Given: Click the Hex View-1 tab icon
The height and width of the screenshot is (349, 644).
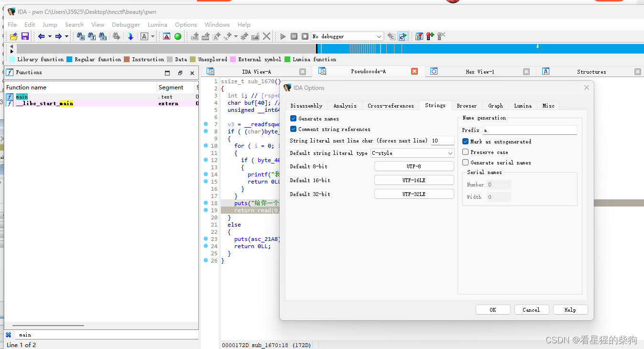Looking at the screenshot, I should (434, 72).
